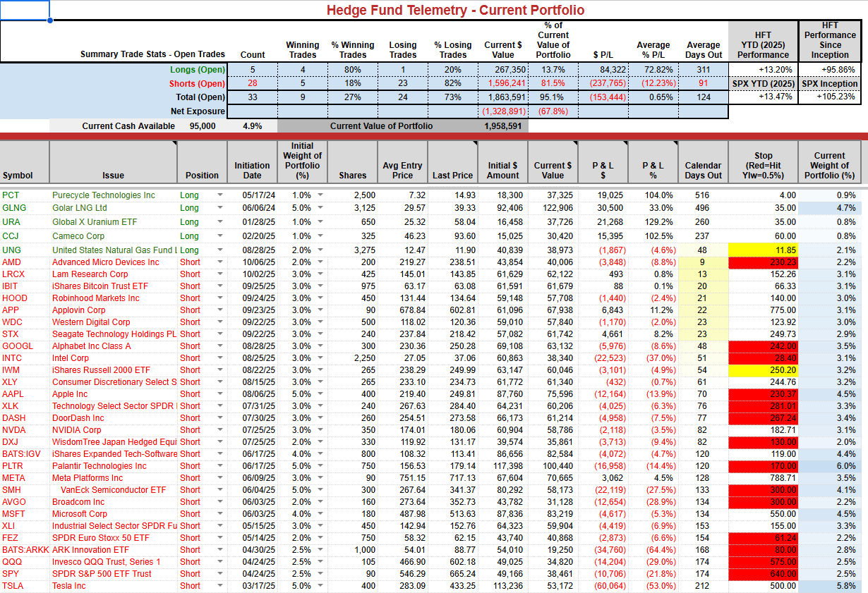Viewport: 868px width, 593px height.
Task: Select the empty highlighted top-left cell
Action: (25, 10)
